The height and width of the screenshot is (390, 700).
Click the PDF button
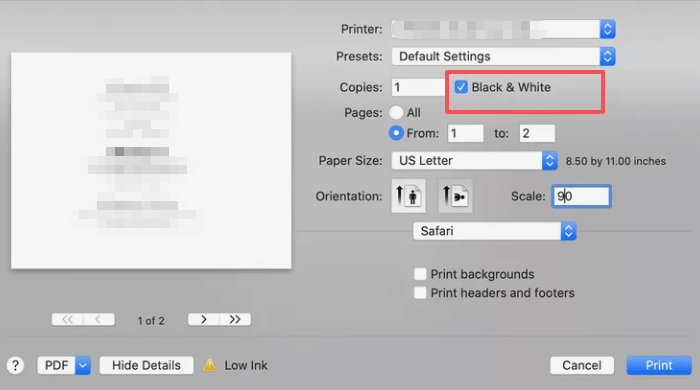(x=57, y=365)
